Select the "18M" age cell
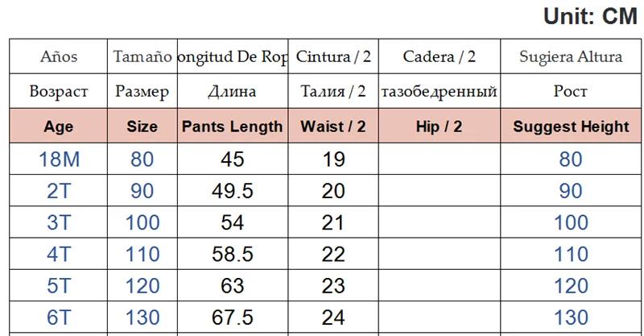This screenshot has height=336, width=644. pyautogui.click(x=59, y=159)
